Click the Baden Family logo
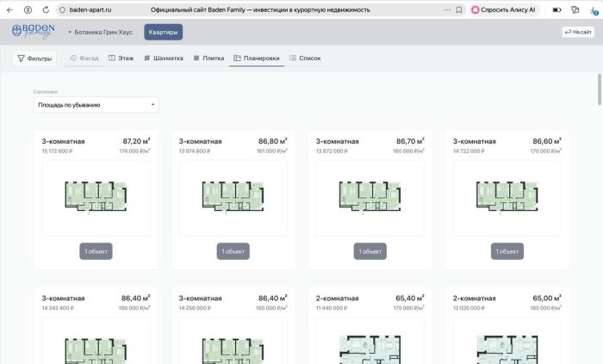This screenshot has height=364, width=603. (34, 32)
